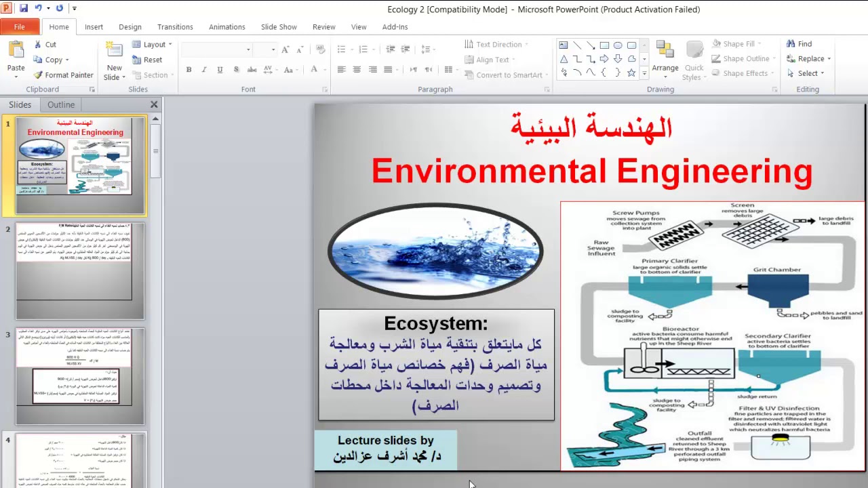This screenshot has height=488, width=868.
Task: Insert a New Slide
Action: tap(115, 61)
